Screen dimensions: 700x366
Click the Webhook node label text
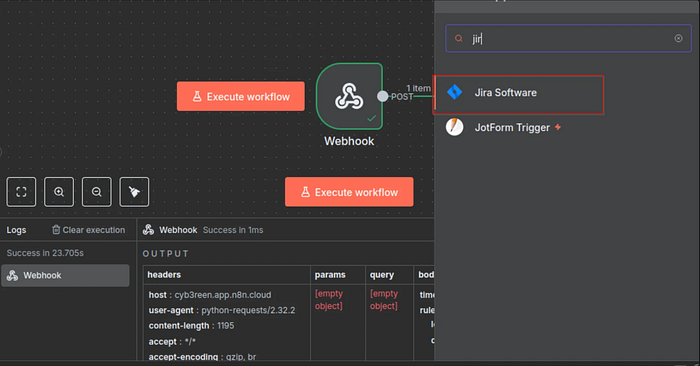point(349,141)
